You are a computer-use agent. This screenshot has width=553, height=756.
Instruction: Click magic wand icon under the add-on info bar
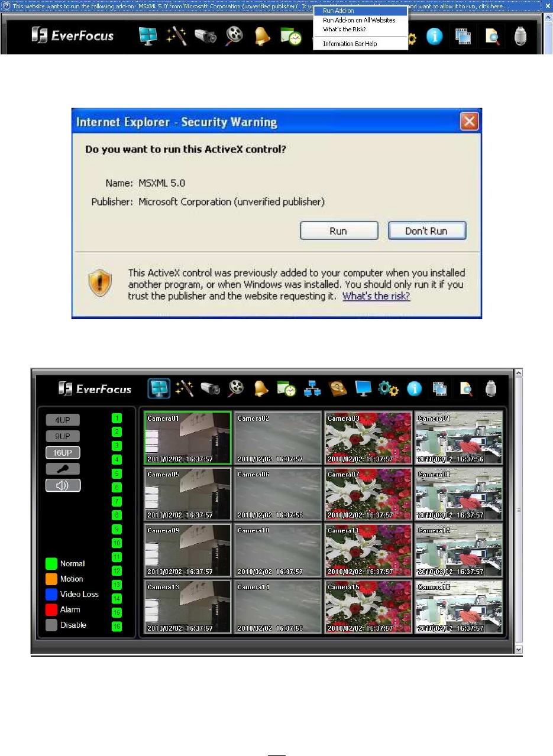click(x=177, y=37)
